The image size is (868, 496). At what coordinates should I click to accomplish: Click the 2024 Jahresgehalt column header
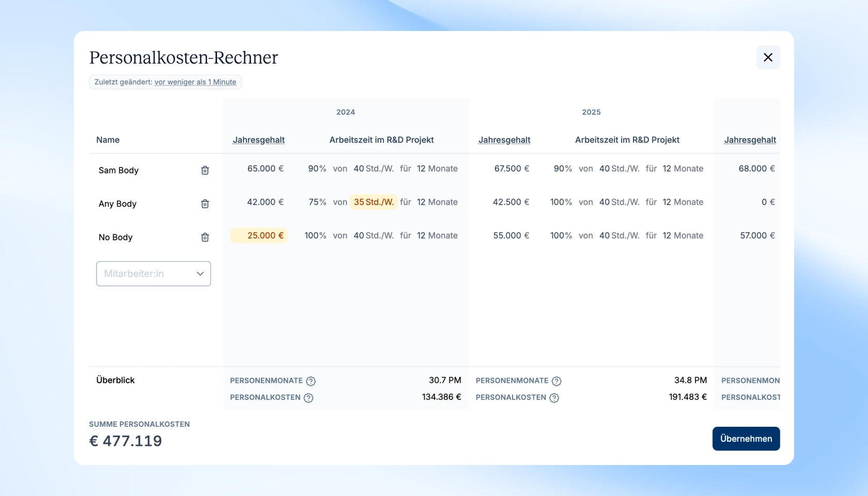click(258, 140)
